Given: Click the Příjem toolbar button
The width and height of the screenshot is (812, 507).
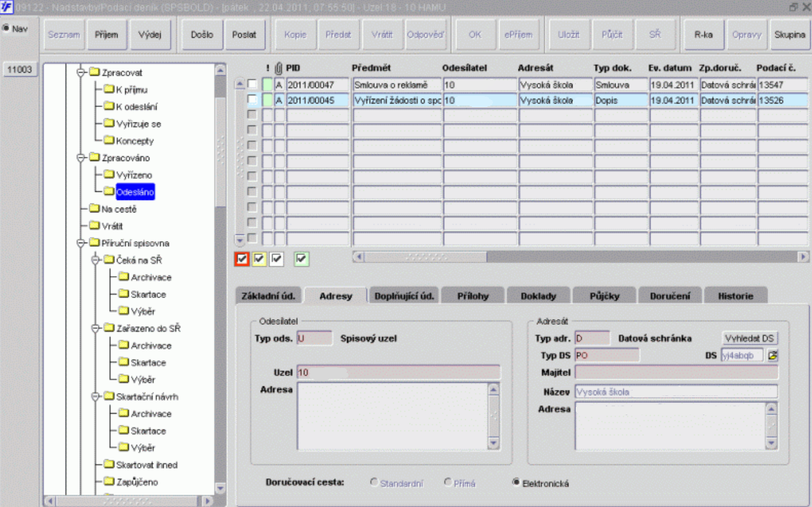Looking at the screenshot, I should [107, 35].
